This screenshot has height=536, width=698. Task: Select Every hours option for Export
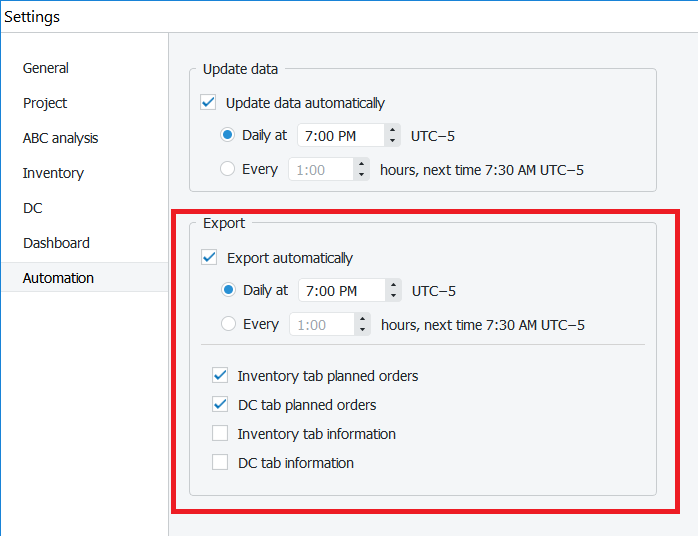pos(229,325)
